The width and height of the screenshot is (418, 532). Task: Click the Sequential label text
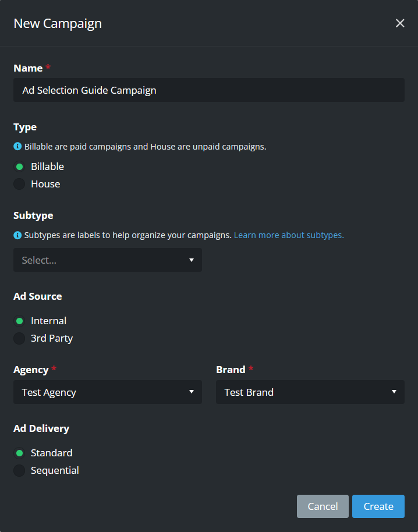[x=55, y=470]
